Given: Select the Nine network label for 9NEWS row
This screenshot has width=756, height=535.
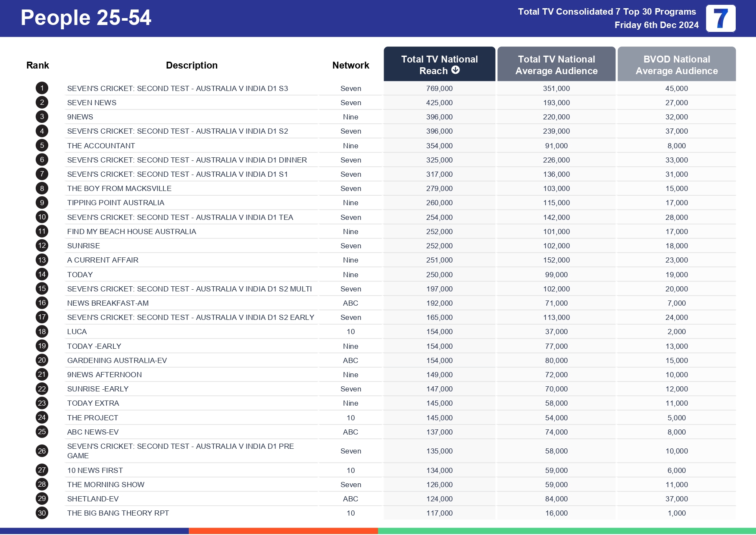Looking at the screenshot, I should click(350, 117).
